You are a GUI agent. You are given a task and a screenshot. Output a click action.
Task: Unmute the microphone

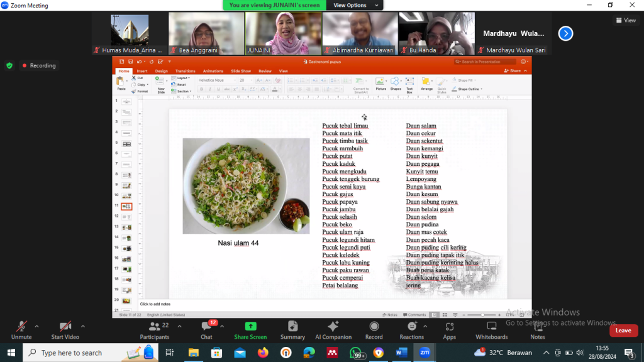[21, 330]
